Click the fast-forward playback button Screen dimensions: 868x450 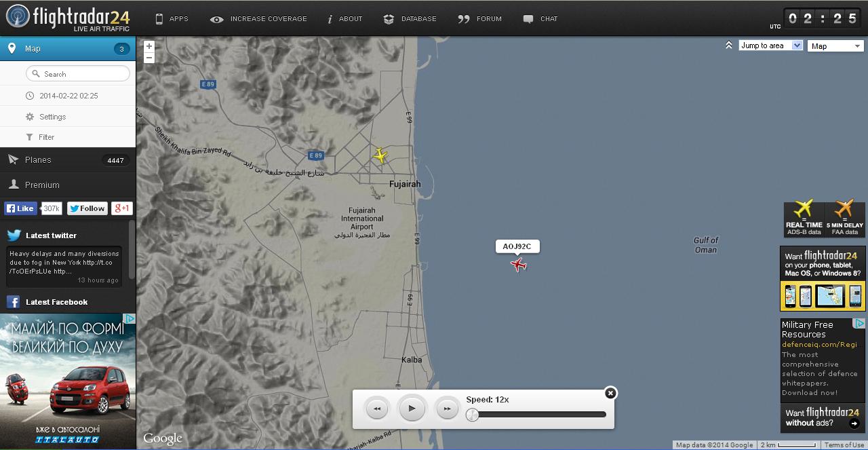[x=447, y=409]
